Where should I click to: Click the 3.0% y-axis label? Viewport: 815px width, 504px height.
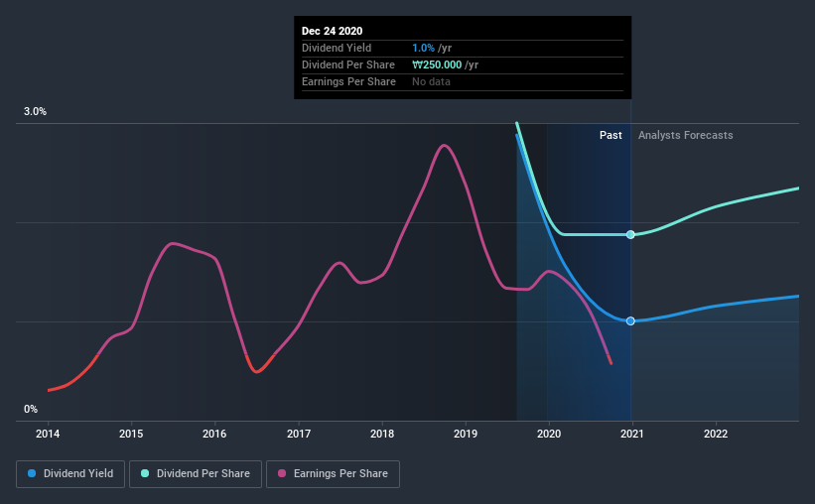pyautogui.click(x=35, y=111)
